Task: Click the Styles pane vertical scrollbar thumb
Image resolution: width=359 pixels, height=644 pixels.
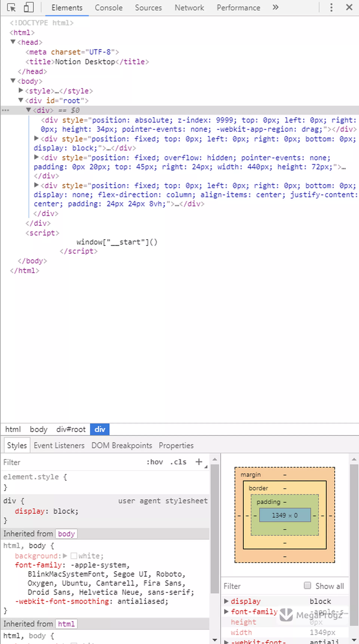Action: pyautogui.click(x=215, y=529)
